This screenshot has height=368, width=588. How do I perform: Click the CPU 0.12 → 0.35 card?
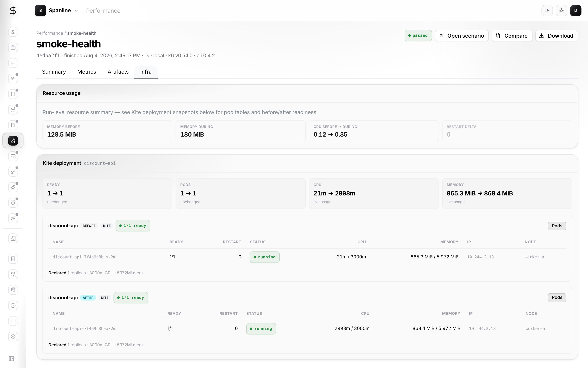coord(374,131)
